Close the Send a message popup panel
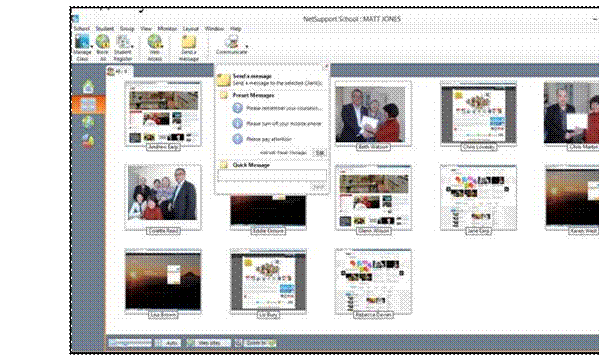Image resolution: width=599 pixels, height=364 pixels. tap(326, 66)
